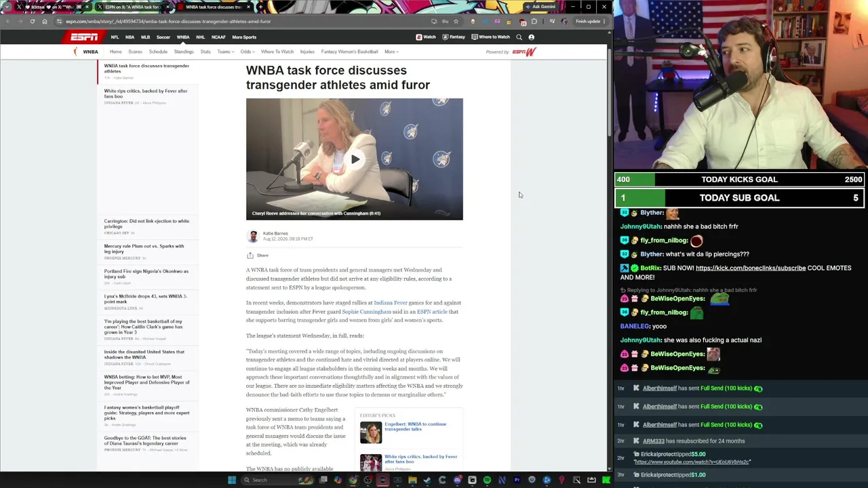Image resolution: width=868 pixels, height=488 pixels.
Task: Open the Indiana Fever link in the article
Action: tap(391, 303)
